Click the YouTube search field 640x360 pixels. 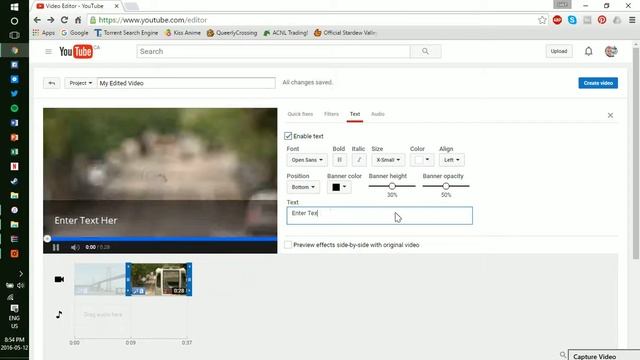tap(273, 51)
